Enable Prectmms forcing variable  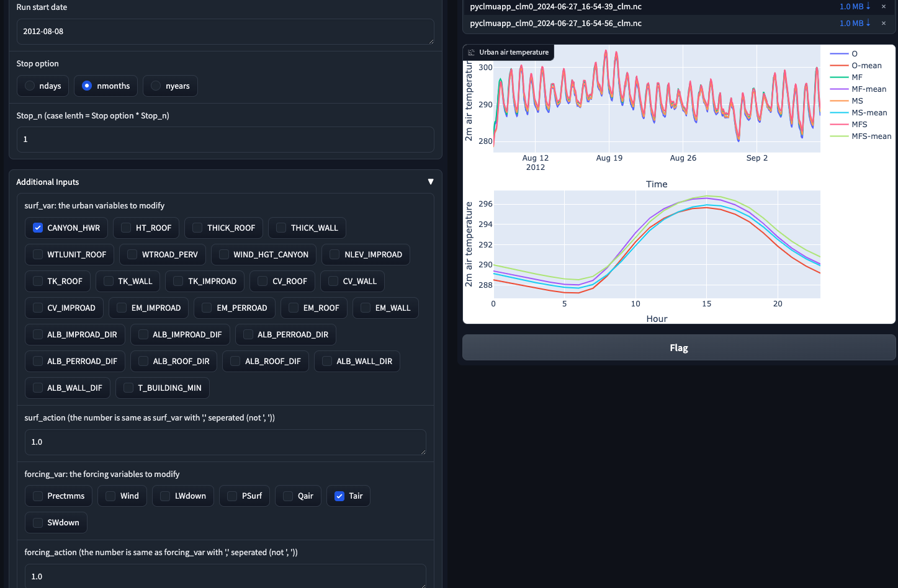pos(38,496)
